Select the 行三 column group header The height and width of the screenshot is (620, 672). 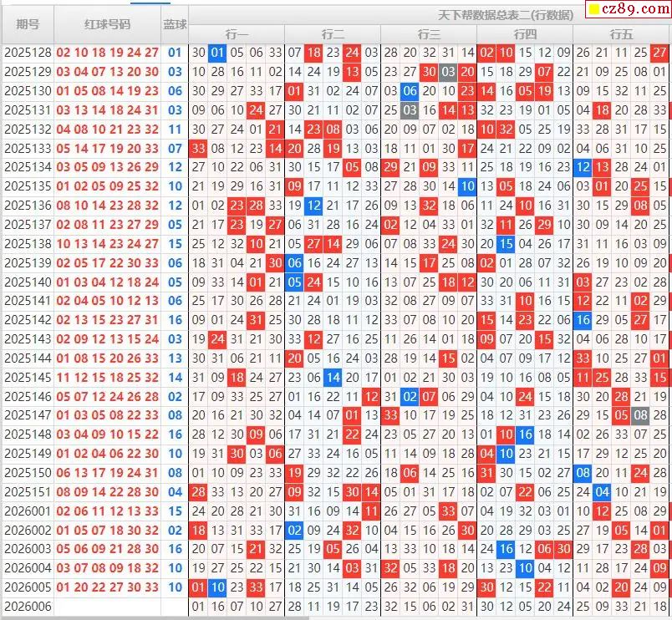click(x=429, y=33)
